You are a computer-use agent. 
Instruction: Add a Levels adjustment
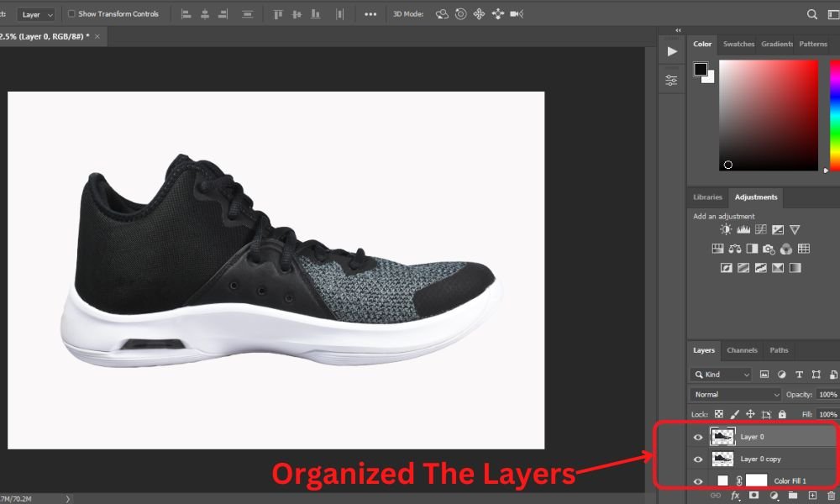click(743, 230)
